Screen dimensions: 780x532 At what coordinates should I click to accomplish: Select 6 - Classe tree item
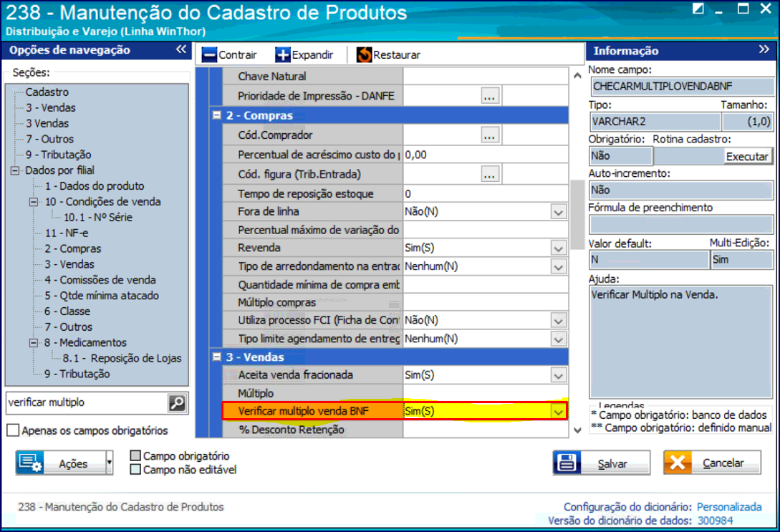[67, 311]
